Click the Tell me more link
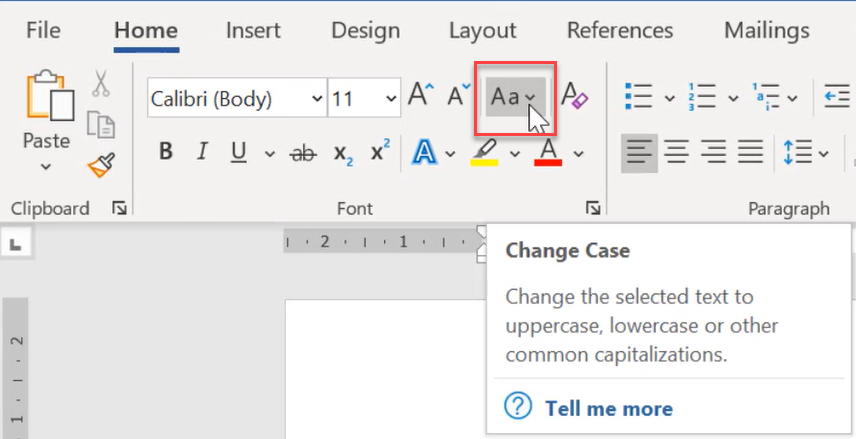 click(x=609, y=408)
